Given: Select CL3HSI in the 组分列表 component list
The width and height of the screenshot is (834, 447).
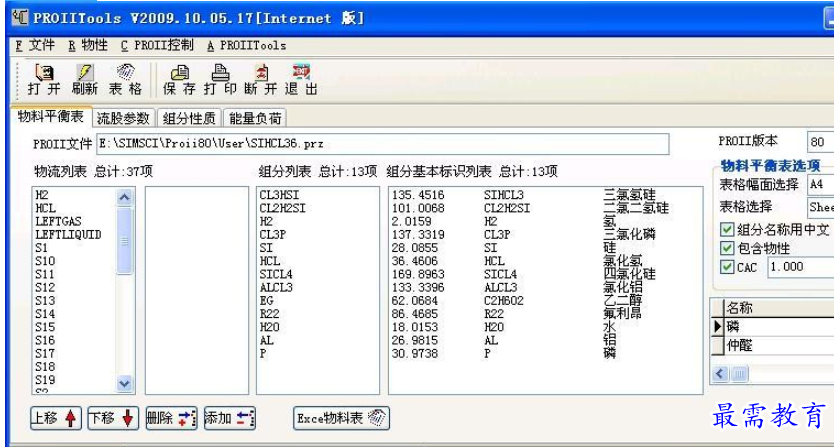Looking at the screenshot, I should 279,195.
